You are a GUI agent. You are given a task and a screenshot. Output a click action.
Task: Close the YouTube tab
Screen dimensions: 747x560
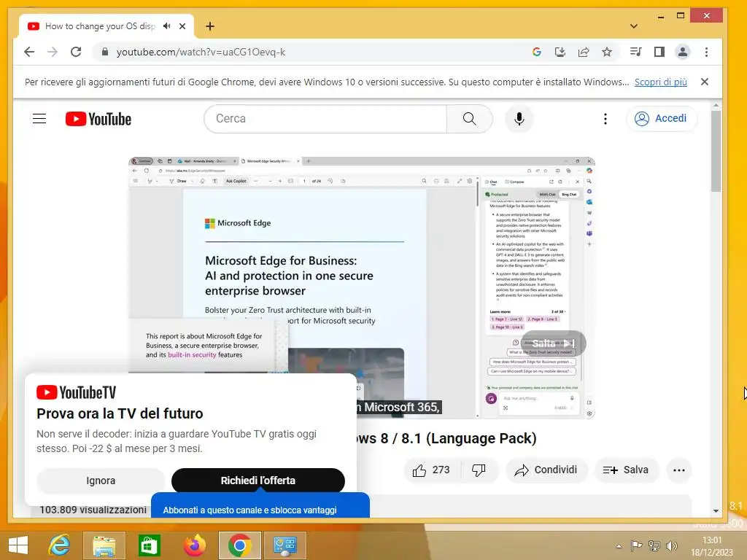(182, 26)
